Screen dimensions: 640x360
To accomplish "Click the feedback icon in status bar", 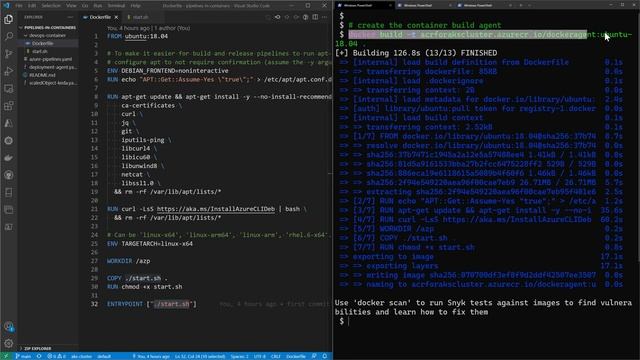I will click(x=314, y=356).
